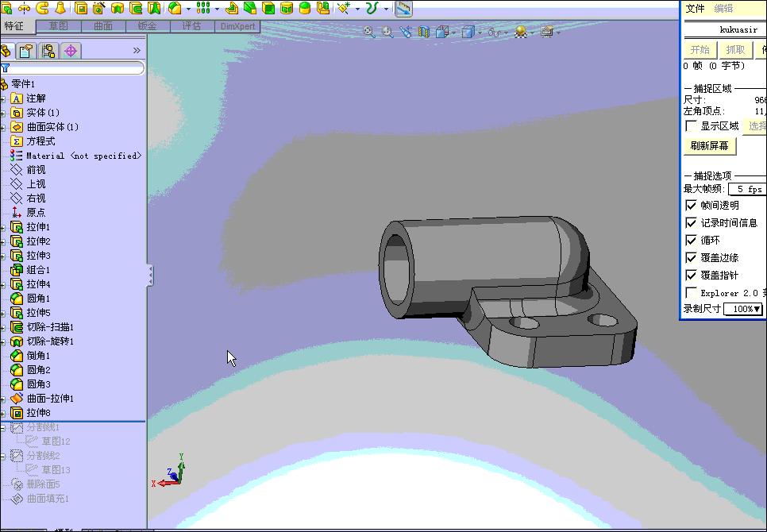Click the Reference Geometry icon
The image size is (767, 532).
345,8
